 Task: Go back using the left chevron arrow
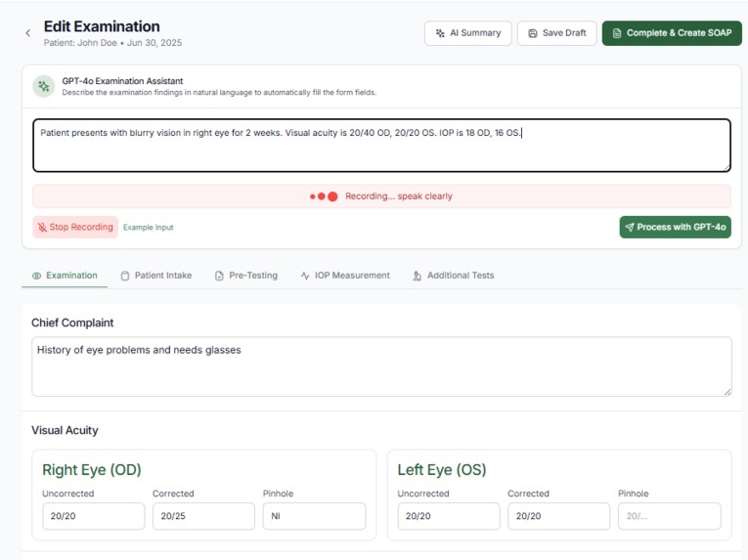[x=28, y=33]
